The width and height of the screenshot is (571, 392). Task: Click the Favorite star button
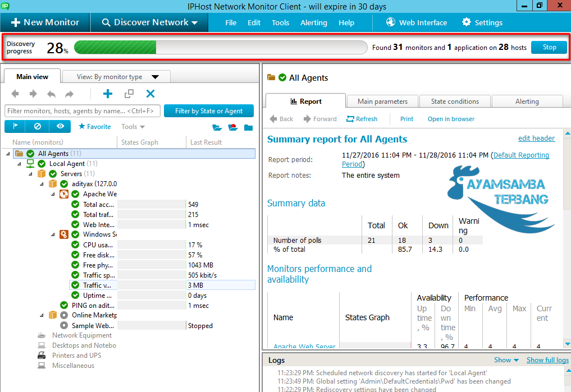tap(95, 127)
